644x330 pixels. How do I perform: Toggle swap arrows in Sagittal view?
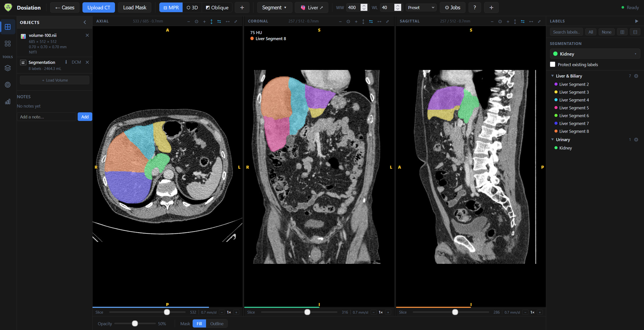coord(523,21)
